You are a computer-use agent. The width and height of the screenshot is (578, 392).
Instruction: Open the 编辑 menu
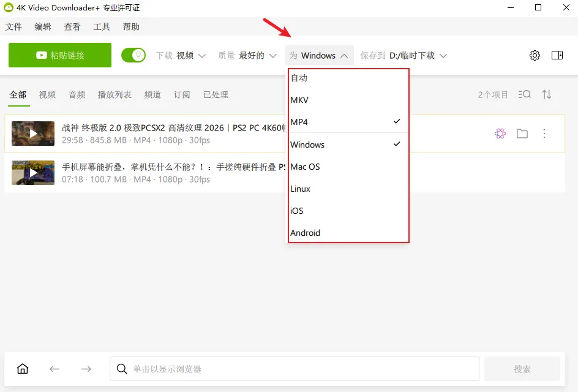click(x=43, y=26)
